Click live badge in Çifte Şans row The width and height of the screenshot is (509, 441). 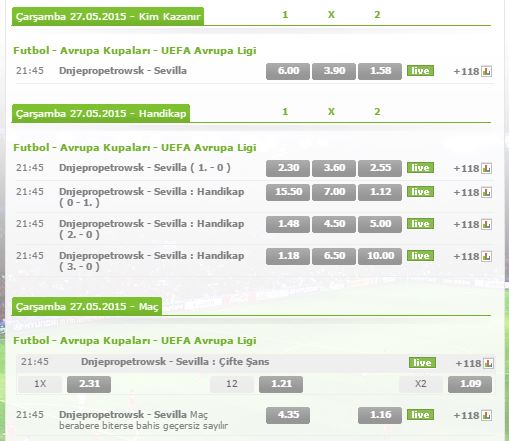click(422, 363)
